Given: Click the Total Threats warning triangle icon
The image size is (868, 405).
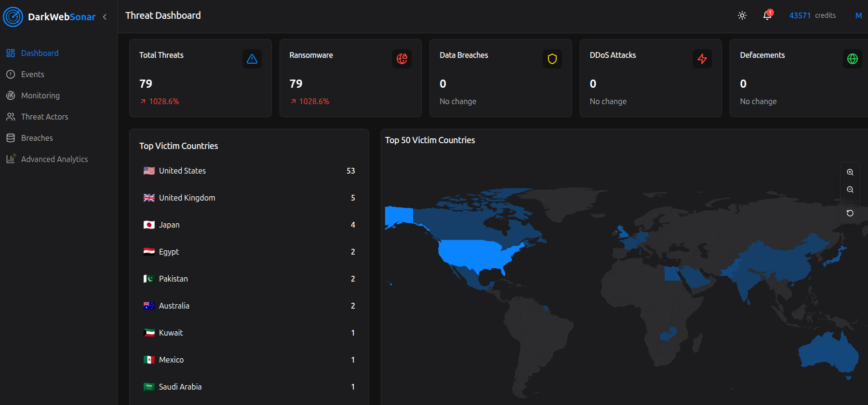Looking at the screenshot, I should [x=252, y=59].
